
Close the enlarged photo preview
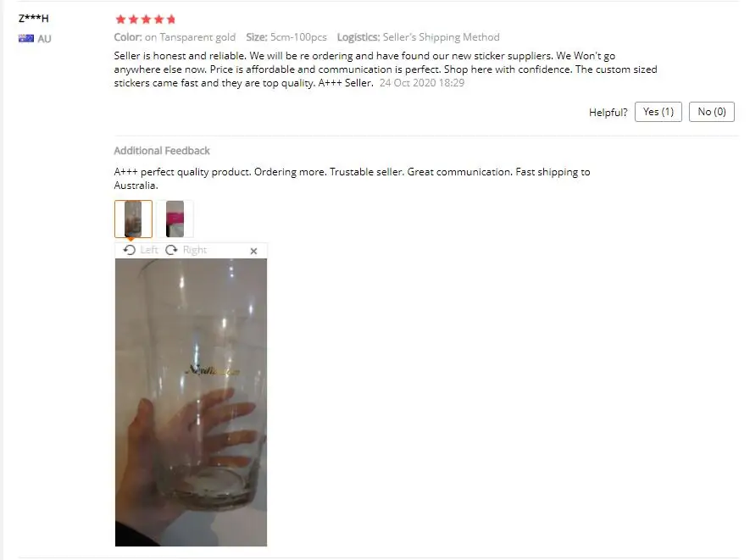pos(253,251)
